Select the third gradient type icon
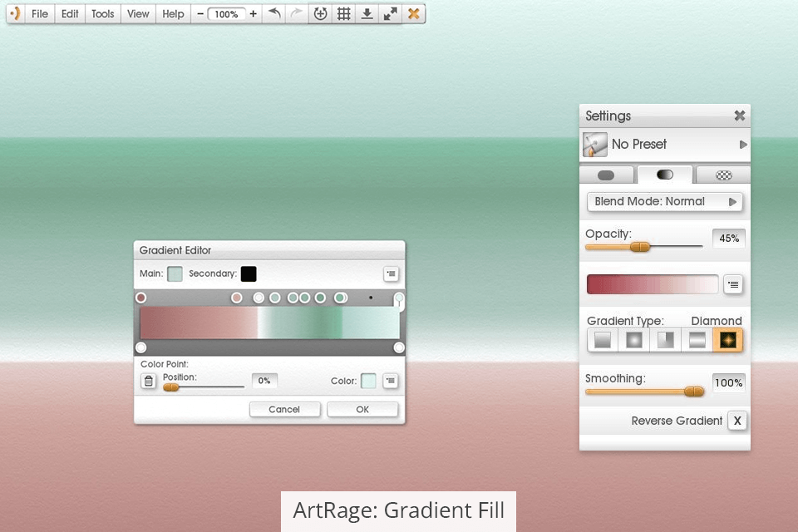The image size is (798, 532). [666, 340]
